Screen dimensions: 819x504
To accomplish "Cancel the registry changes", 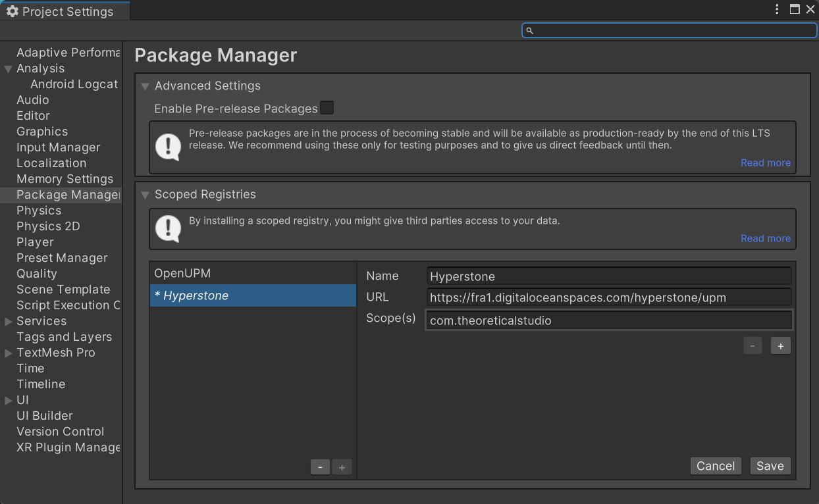I will [716, 466].
